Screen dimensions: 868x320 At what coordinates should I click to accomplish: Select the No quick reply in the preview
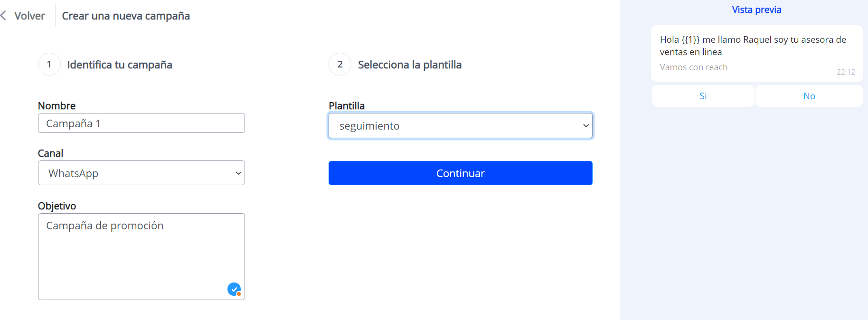809,96
